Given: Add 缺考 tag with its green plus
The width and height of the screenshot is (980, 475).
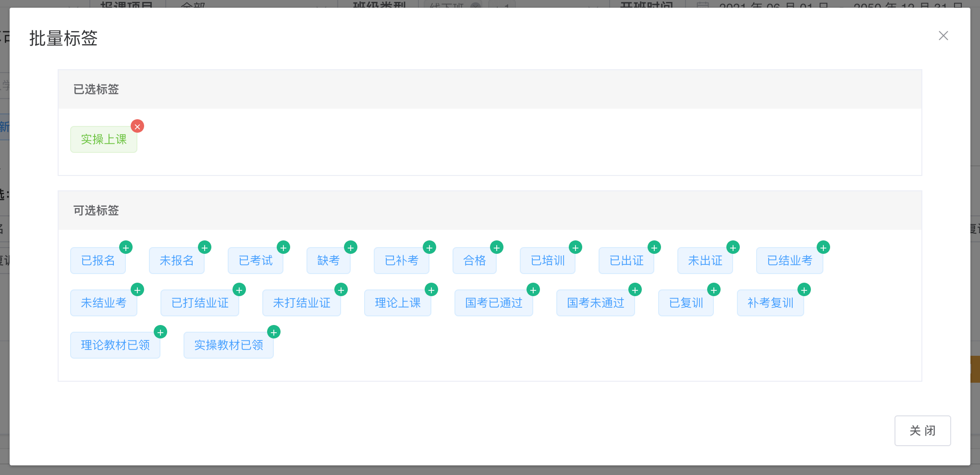Looking at the screenshot, I should pyautogui.click(x=351, y=248).
